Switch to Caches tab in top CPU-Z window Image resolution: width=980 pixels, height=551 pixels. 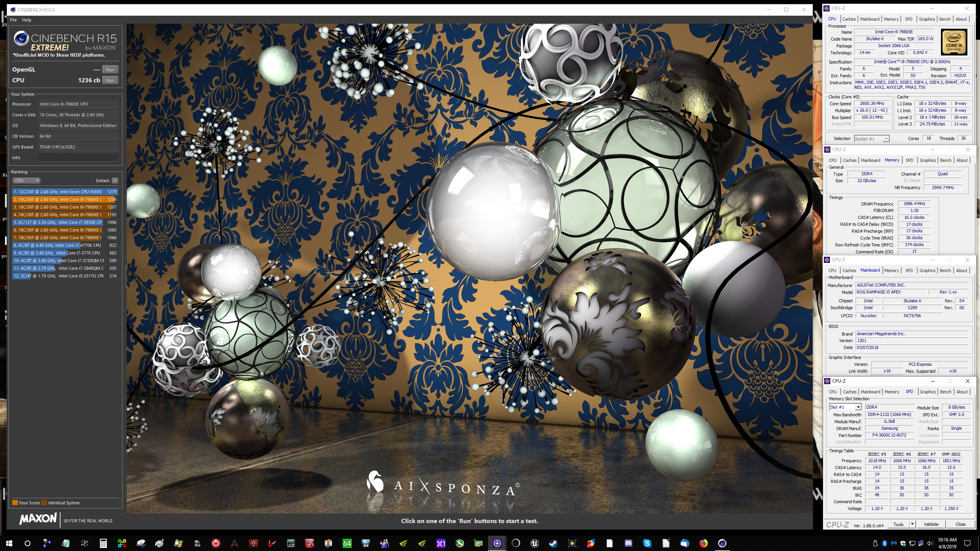[x=849, y=19]
